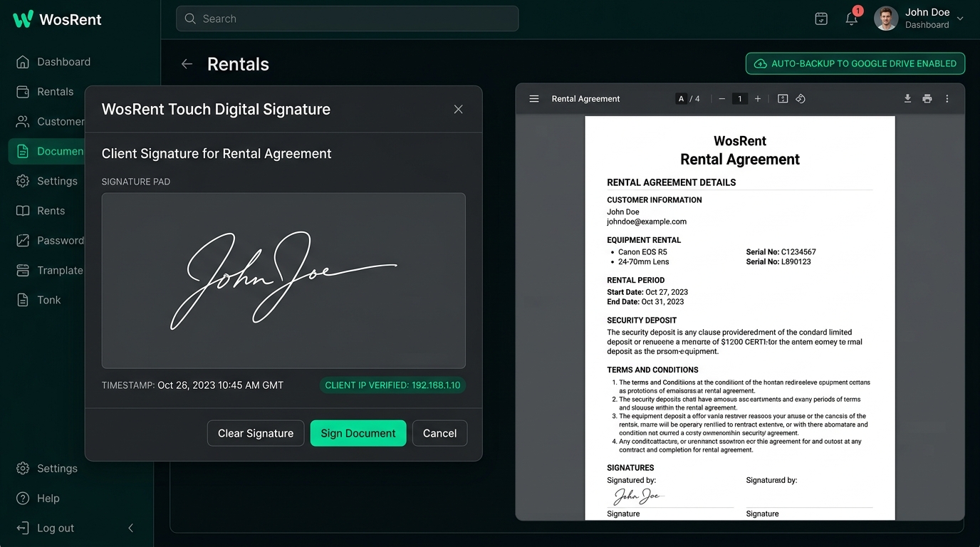Click the Tonk document icon
The width and height of the screenshot is (980, 547).
click(23, 300)
